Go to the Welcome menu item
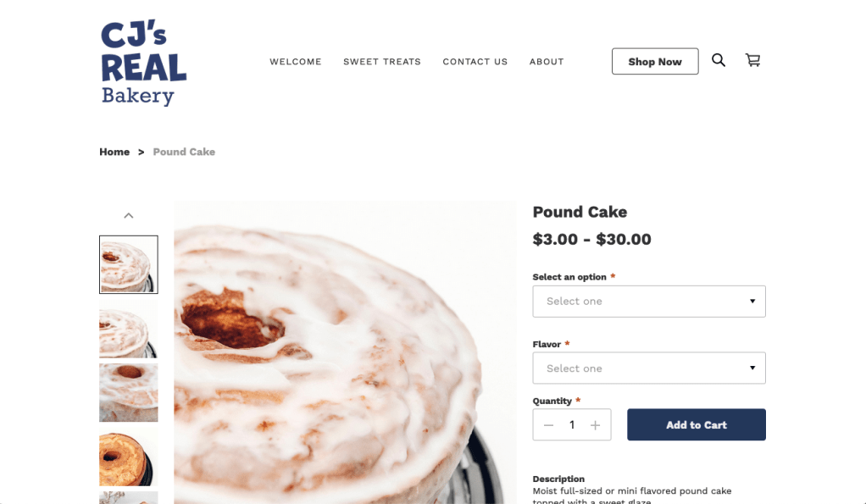866x504 pixels. [296, 62]
